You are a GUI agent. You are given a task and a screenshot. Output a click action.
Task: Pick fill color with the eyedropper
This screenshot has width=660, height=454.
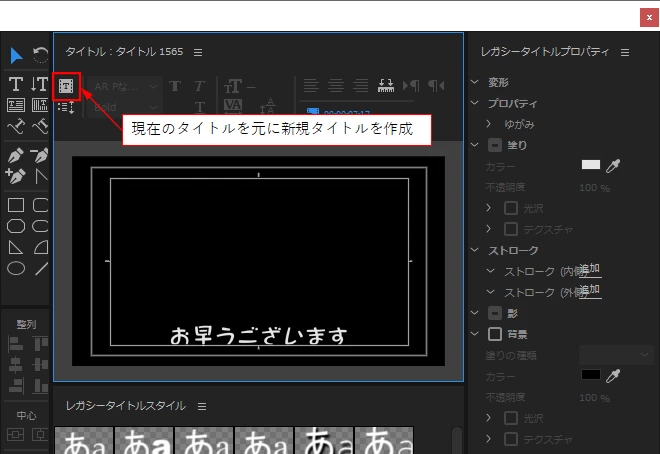tap(613, 166)
